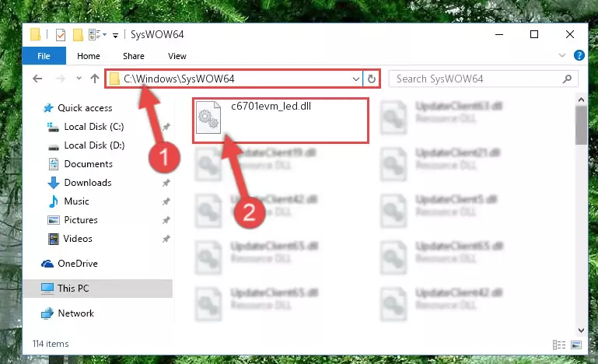Switch to the Home ribbon tab

89,56
